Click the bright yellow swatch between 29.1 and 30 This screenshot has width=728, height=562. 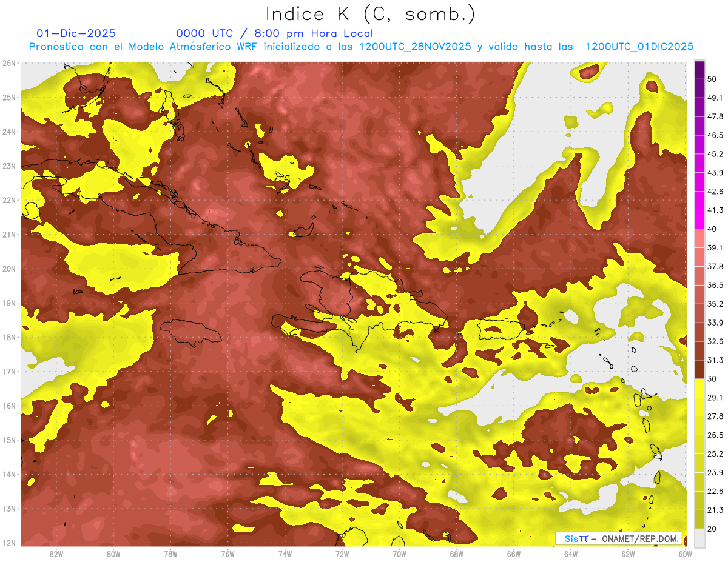pyautogui.click(x=699, y=388)
